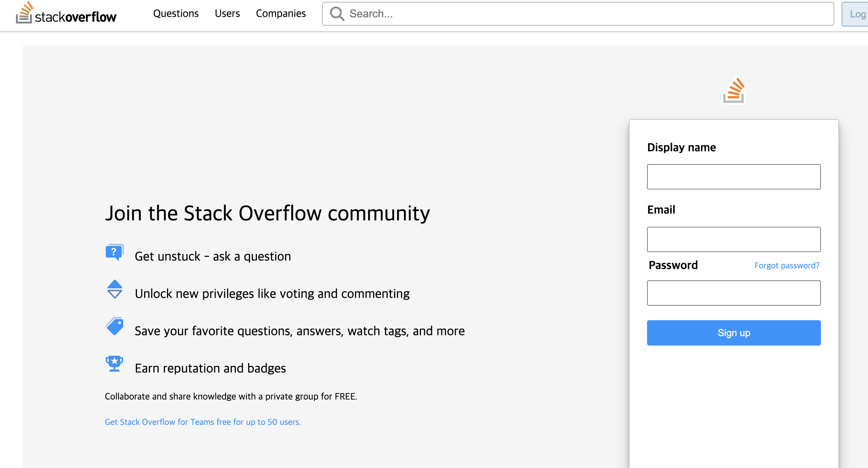Click 'Save your favorite questions' text line
This screenshot has width=868, height=468.
click(x=300, y=331)
